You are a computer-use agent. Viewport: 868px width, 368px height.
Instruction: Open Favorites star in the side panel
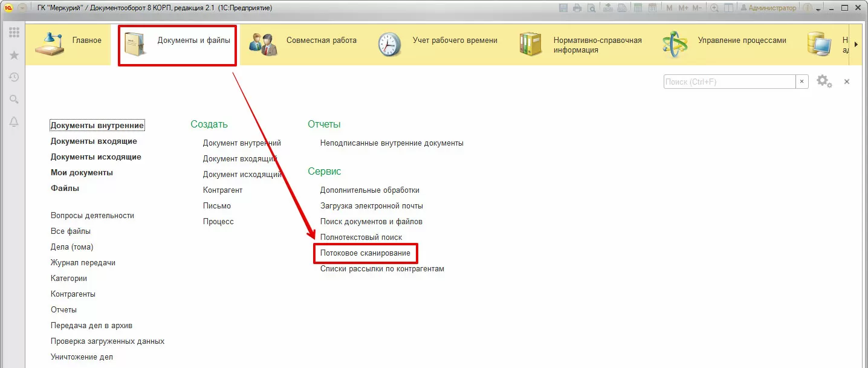click(14, 55)
